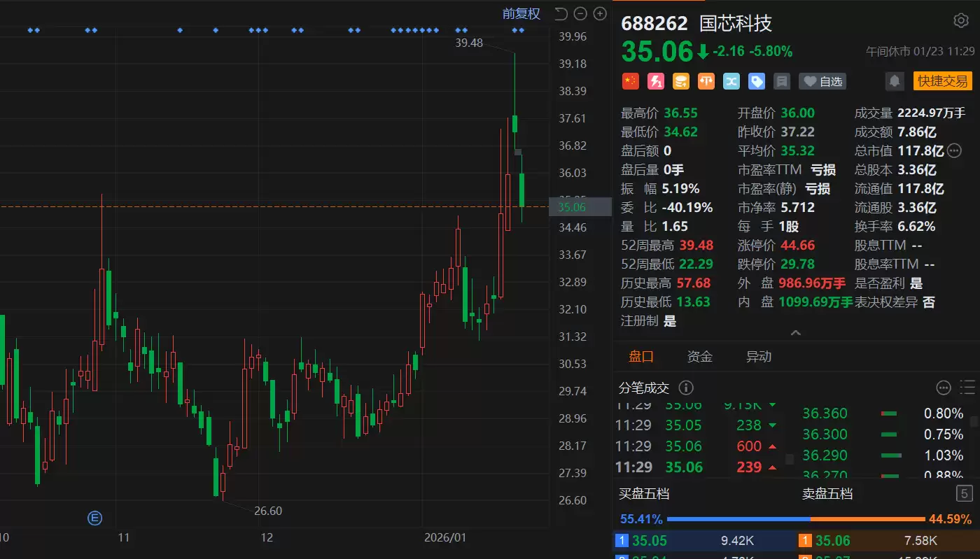Expand more options next to 总市值
This screenshot has height=559, width=980.
(955, 150)
